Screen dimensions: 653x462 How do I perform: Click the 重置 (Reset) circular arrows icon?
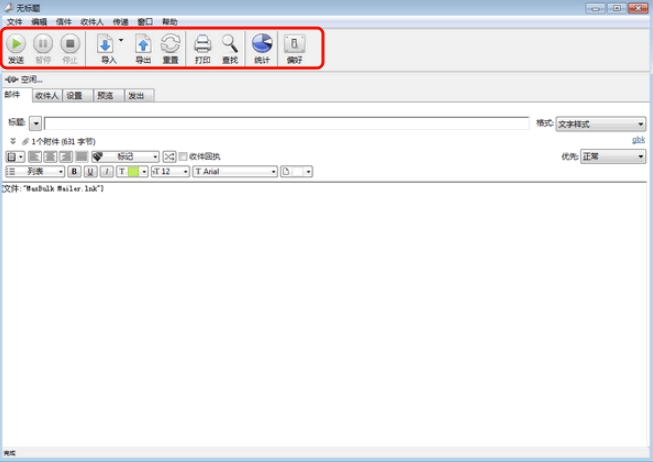click(x=170, y=43)
